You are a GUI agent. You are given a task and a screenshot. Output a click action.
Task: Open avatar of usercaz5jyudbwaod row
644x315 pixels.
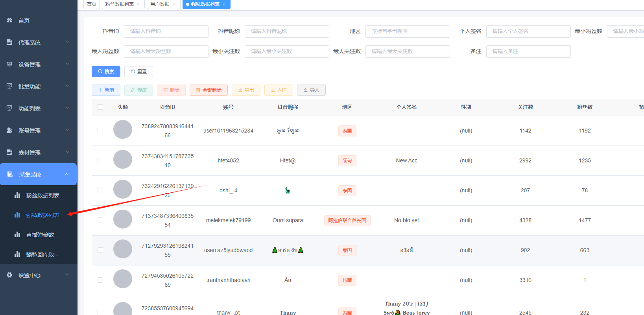pyautogui.click(x=123, y=249)
